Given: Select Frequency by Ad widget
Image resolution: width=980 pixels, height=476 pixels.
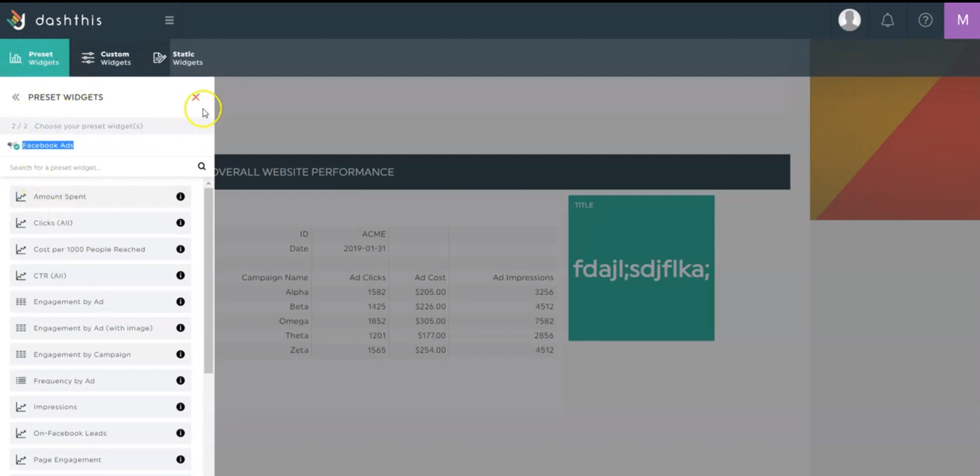Looking at the screenshot, I should tap(100, 381).
